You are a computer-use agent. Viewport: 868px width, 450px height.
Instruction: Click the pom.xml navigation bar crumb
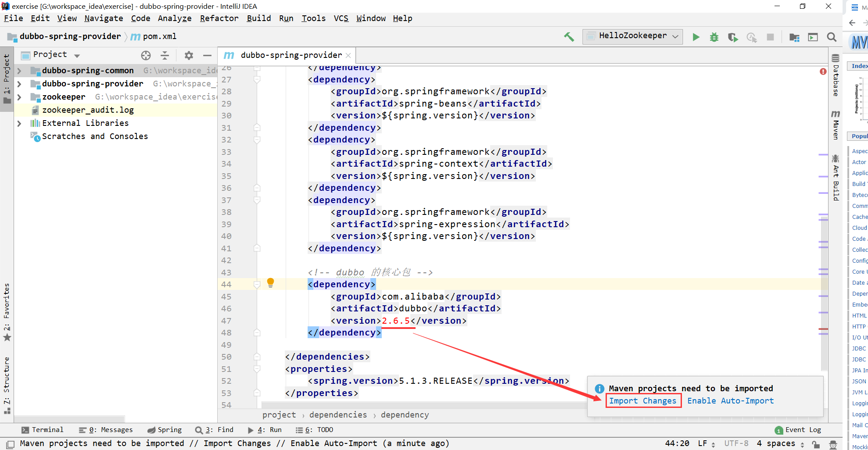tap(154, 36)
